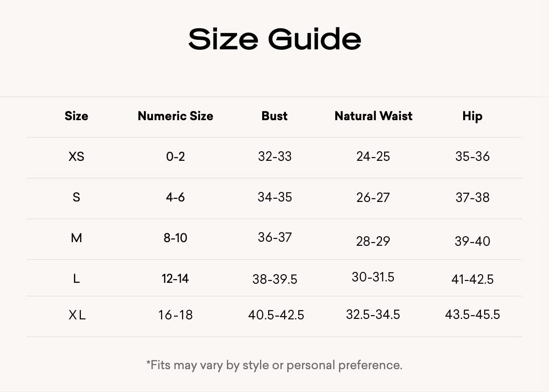Image resolution: width=549 pixels, height=392 pixels.
Task: Select the L size row label
Action: pos(76,278)
